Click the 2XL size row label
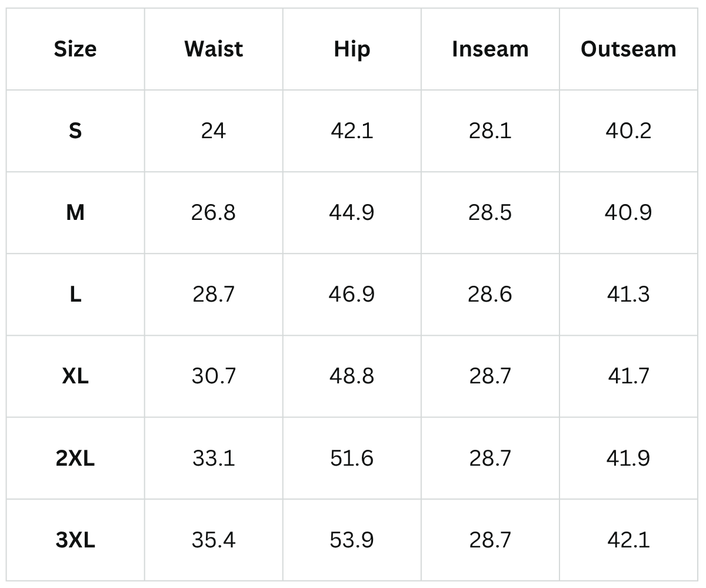The width and height of the screenshot is (706, 588). click(75, 458)
